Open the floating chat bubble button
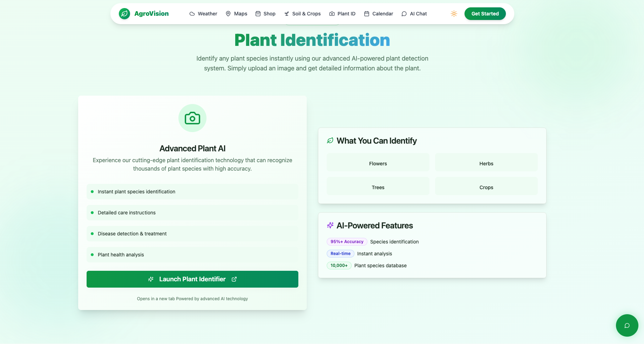This screenshot has width=644, height=344. point(627,325)
